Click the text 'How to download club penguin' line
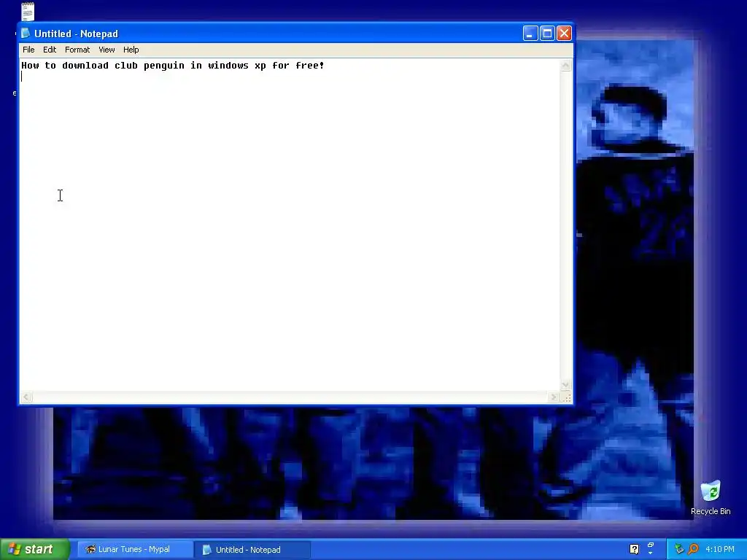 pos(172,65)
